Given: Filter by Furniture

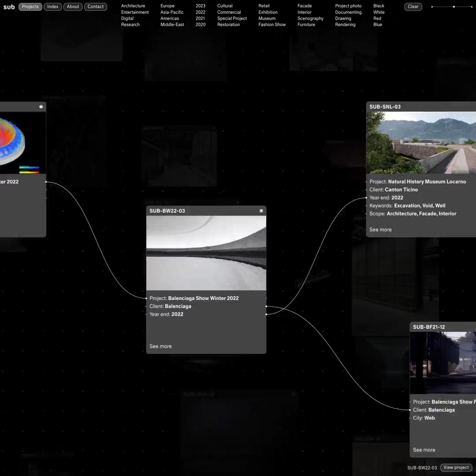Looking at the screenshot, I should [306, 25].
